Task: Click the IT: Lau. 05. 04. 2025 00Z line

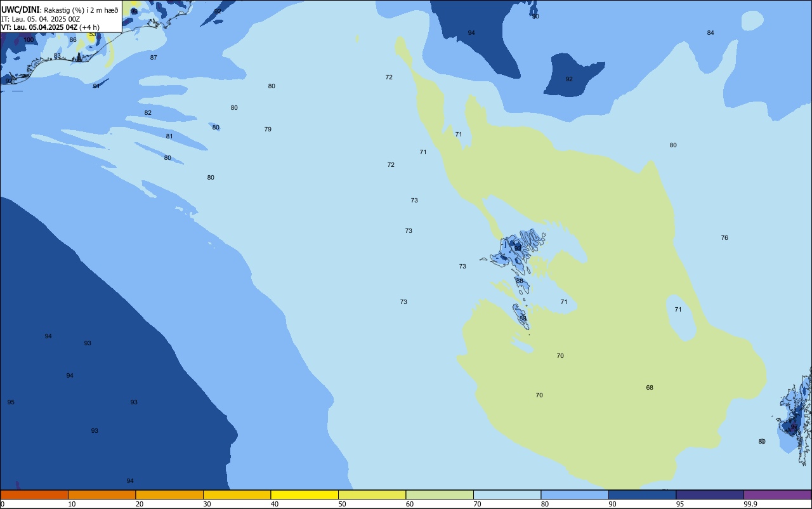Action: click(x=41, y=18)
